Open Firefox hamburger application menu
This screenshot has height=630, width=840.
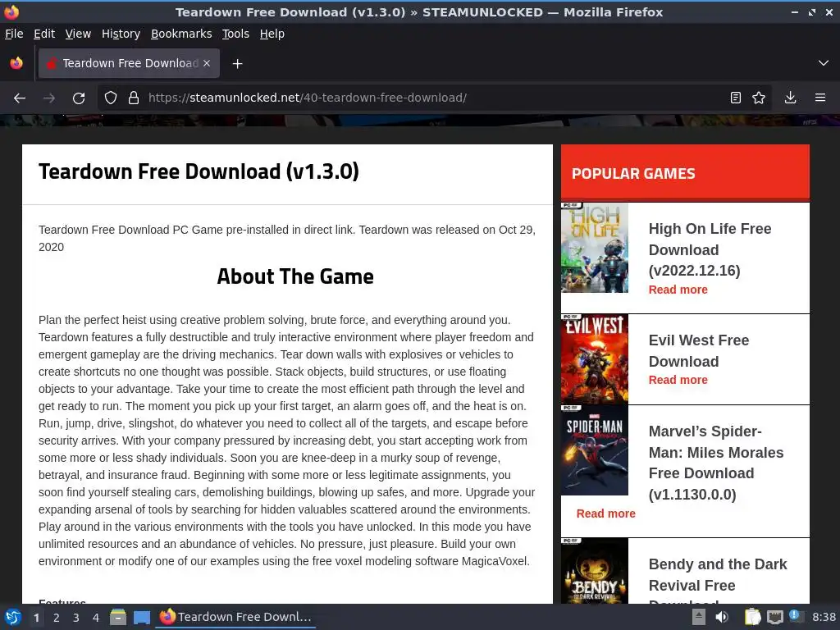pos(820,98)
